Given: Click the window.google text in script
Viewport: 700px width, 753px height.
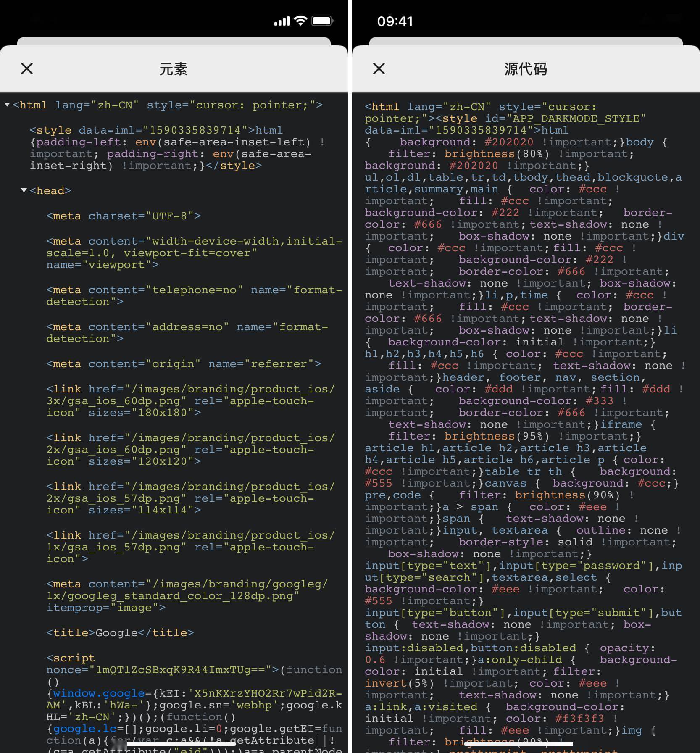Looking at the screenshot, I should [x=99, y=693].
